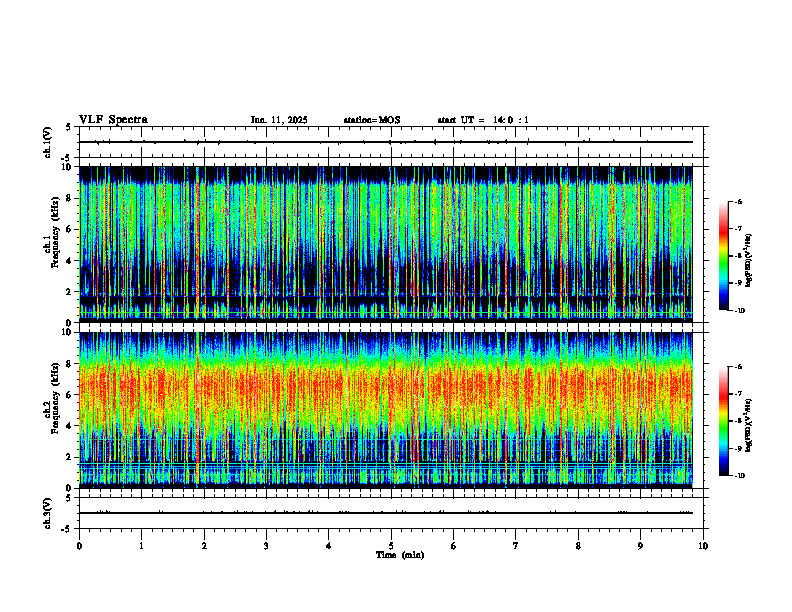
Task: Click the ch.1 colorbar log(PSD) unit label
Action: pos(749,261)
